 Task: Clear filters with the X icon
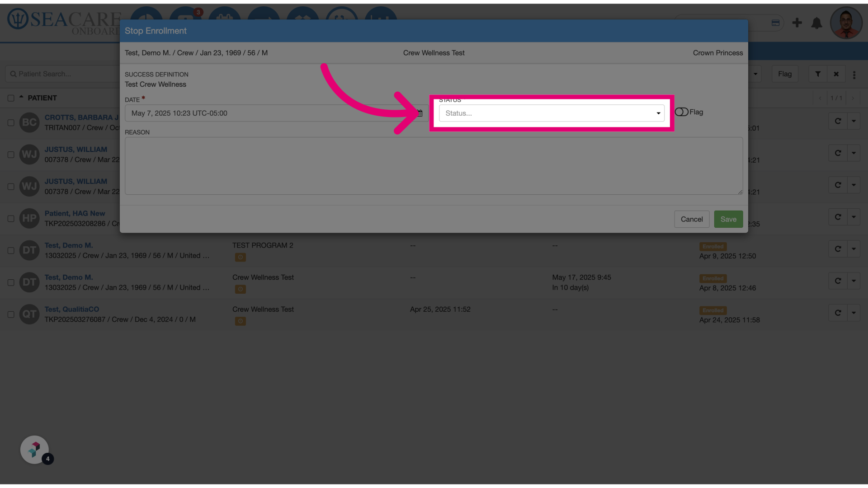(x=836, y=74)
